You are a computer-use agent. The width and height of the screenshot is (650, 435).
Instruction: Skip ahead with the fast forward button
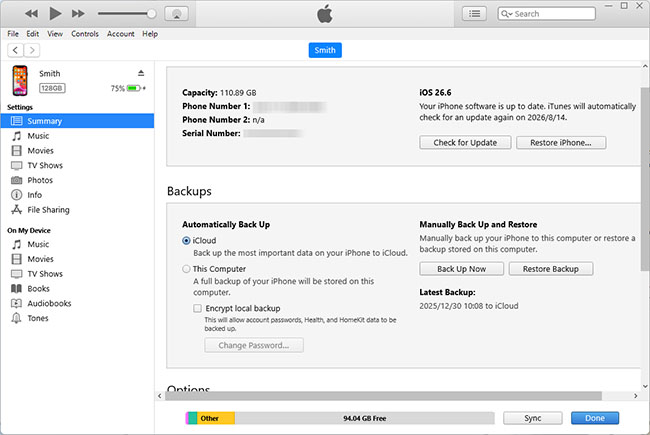coord(78,14)
